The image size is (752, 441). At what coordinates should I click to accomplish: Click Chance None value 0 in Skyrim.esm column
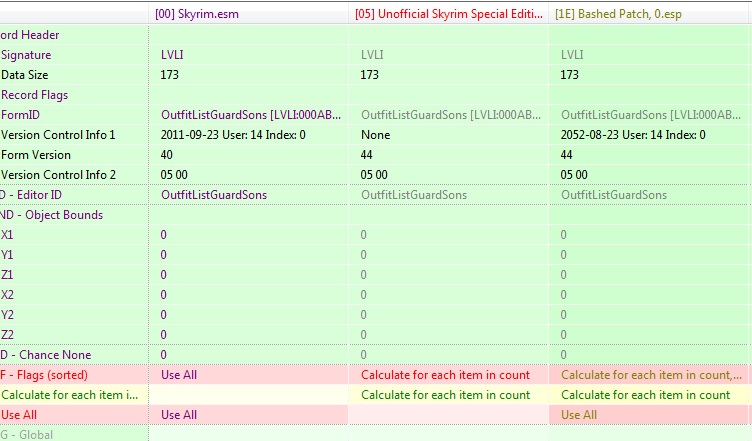164,355
